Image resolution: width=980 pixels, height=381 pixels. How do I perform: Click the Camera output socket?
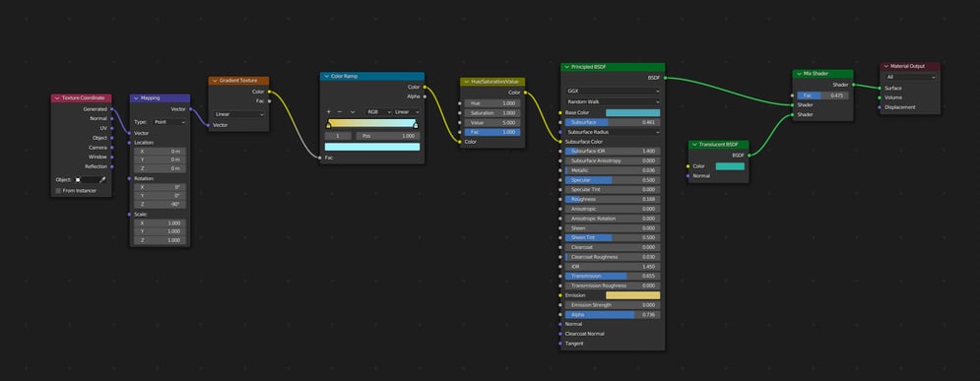click(x=112, y=148)
